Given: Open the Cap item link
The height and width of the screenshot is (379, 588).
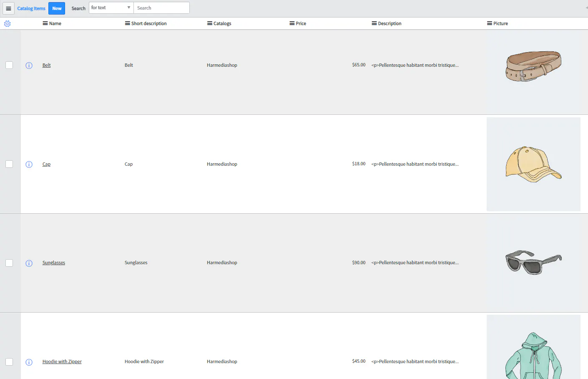Looking at the screenshot, I should tap(46, 164).
